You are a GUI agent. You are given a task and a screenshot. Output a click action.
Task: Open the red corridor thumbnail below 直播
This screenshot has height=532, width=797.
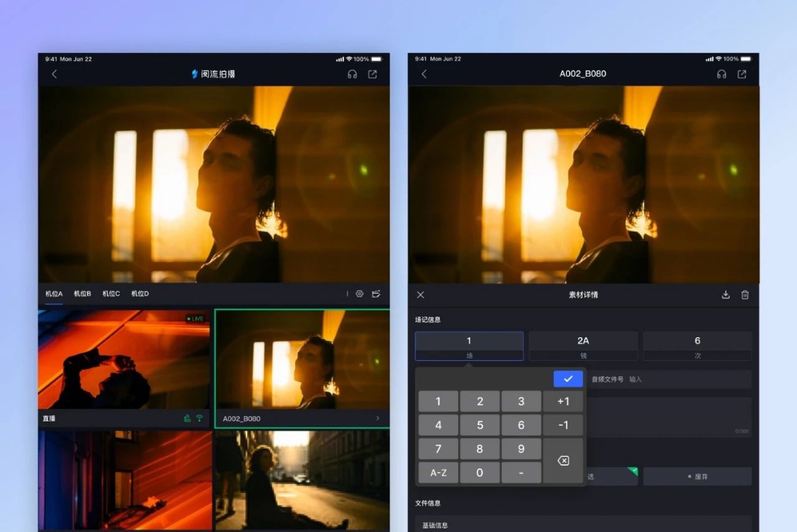pyautogui.click(x=125, y=480)
